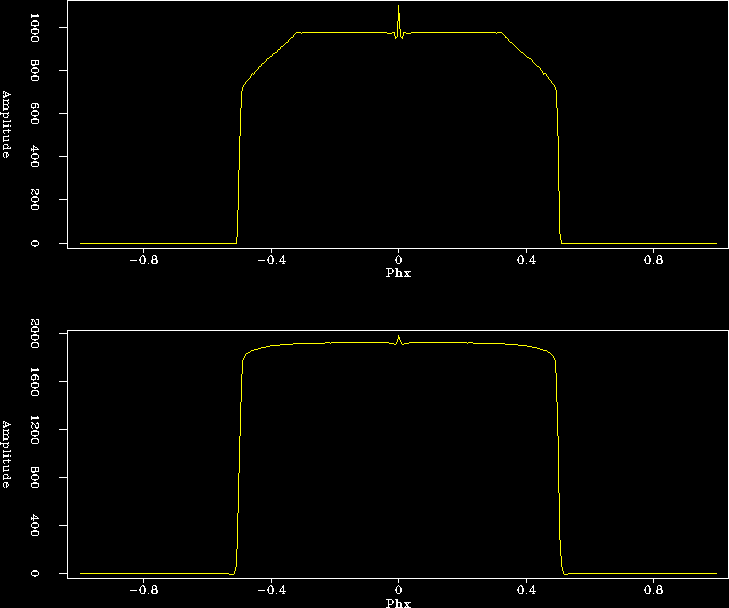Pick the 1200 tick label on lower y-axis
The width and height of the screenshot is (729, 608).
point(35,430)
